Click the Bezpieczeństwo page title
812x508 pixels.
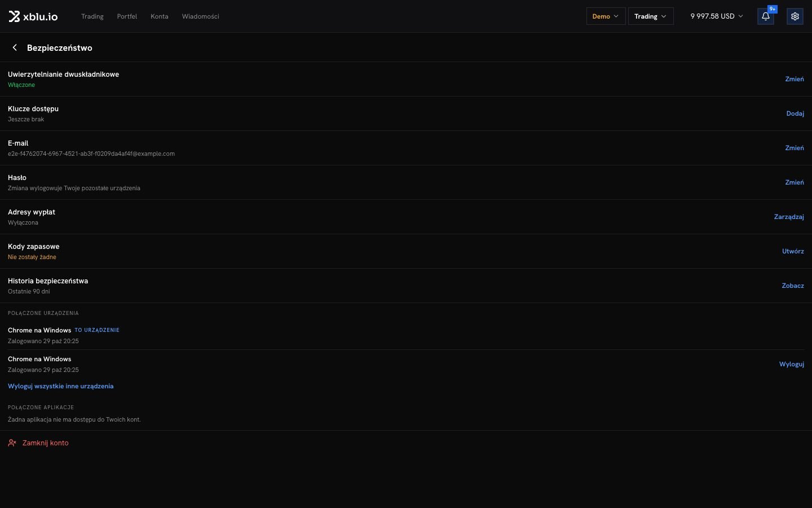click(60, 48)
